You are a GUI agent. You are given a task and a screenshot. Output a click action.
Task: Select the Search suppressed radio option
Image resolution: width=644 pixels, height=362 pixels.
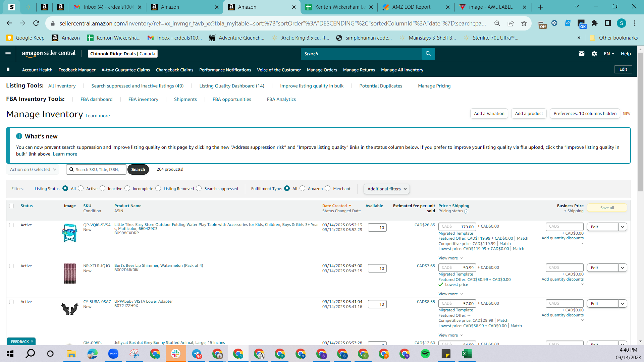[199, 188]
